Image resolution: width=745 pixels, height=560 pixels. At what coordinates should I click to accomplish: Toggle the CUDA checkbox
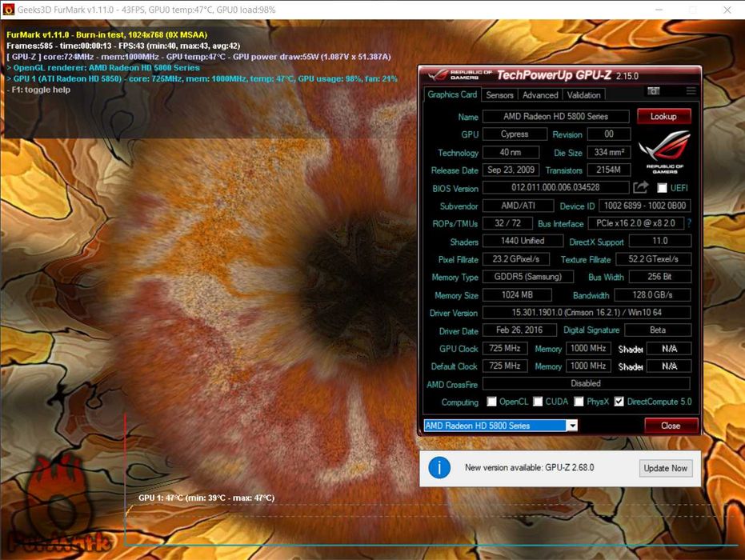538,402
